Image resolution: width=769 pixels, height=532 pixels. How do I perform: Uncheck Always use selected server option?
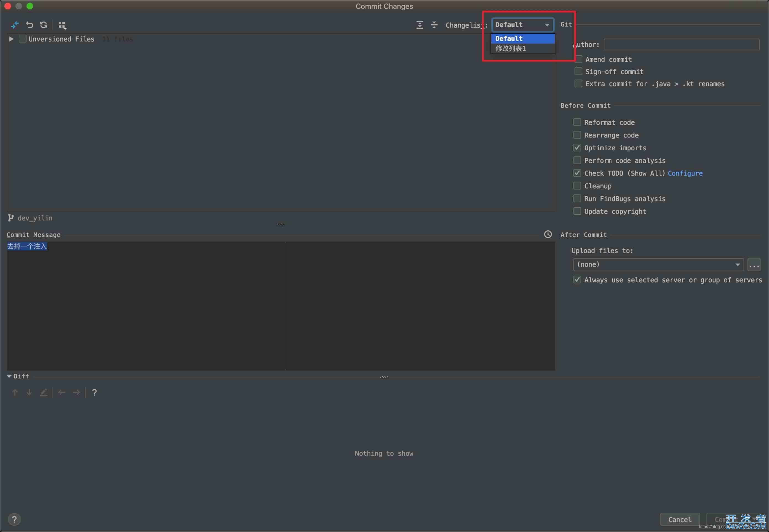click(x=577, y=280)
